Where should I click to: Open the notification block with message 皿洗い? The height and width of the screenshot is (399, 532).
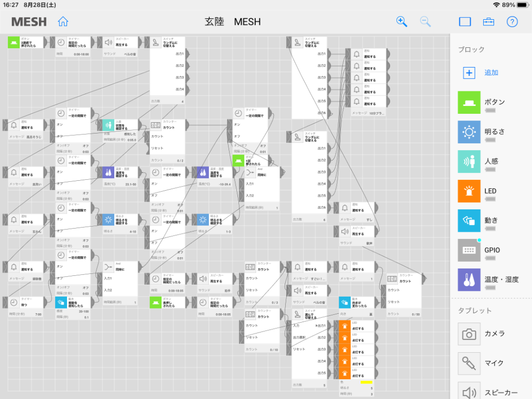(x=25, y=172)
